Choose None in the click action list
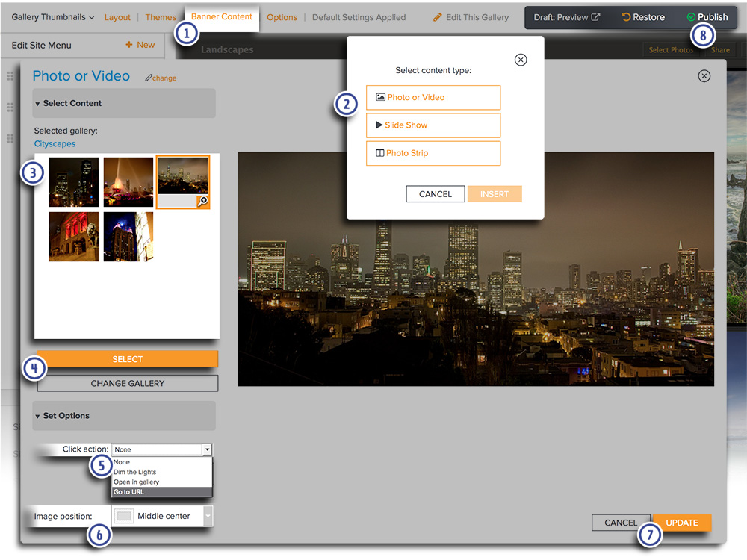Viewport: 747px width, 560px height. coord(161,462)
